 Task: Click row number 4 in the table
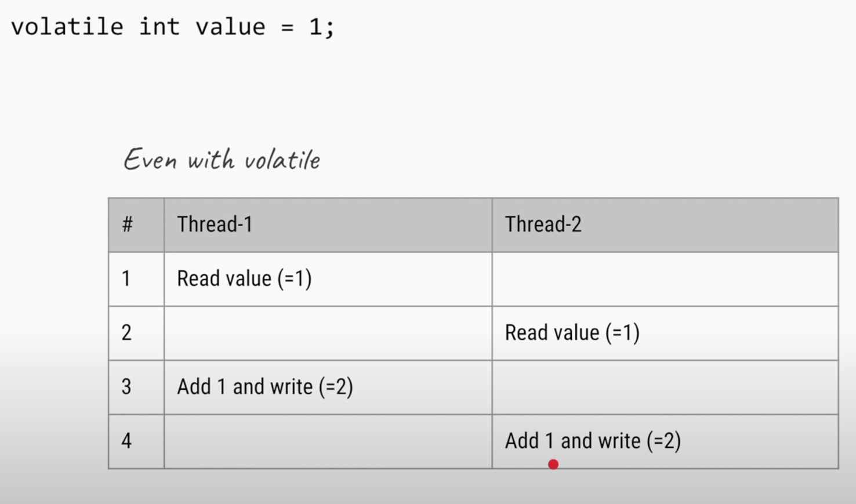(x=136, y=441)
